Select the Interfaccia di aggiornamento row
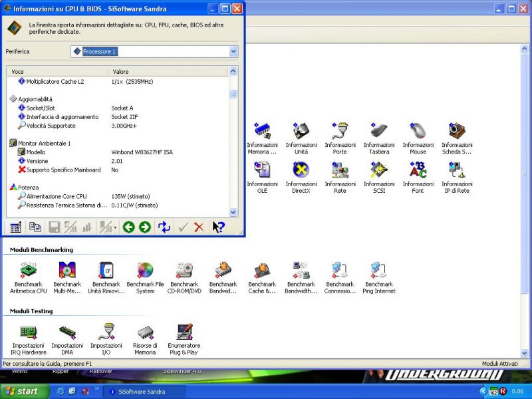The width and height of the screenshot is (532, 399). tap(118, 117)
